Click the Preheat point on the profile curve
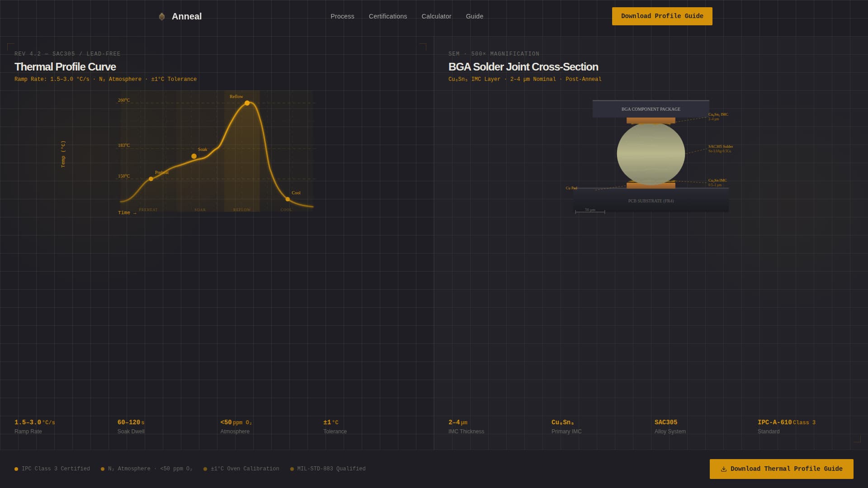868x488 pixels. [151, 178]
